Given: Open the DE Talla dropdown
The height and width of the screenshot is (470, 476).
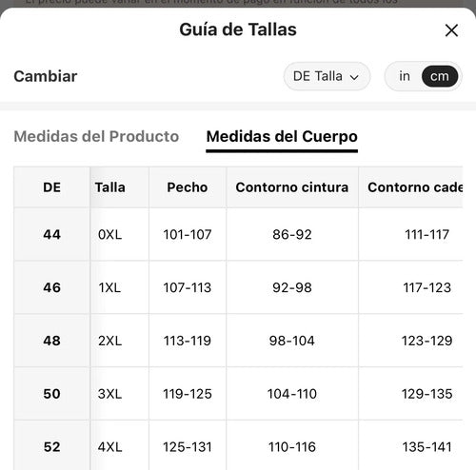Looking at the screenshot, I should click(327, 76).
